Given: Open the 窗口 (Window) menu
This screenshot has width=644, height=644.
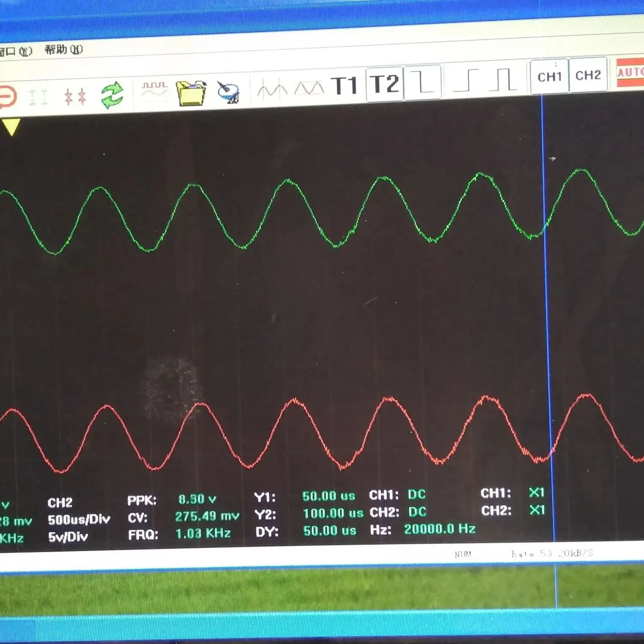Looking at the screenshot, I should 15,52.
